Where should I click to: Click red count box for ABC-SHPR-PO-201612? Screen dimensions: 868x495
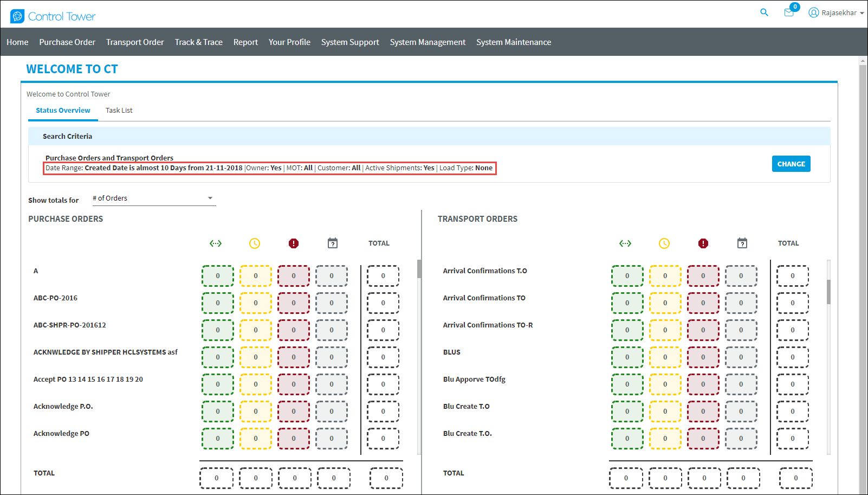pos(294,330)
